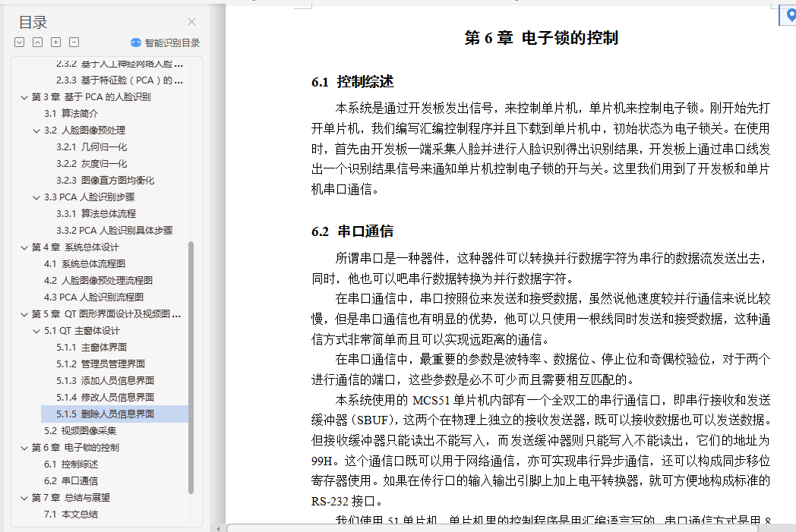Screen dimensions: 796x532
Task: Go to 4.1 系统总体流程图
Action: pos(84,263)
